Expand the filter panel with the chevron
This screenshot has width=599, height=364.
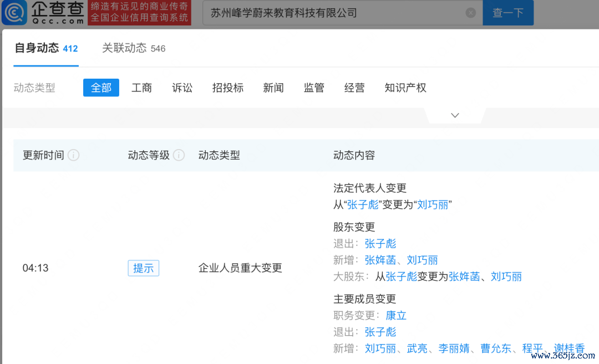455,115
